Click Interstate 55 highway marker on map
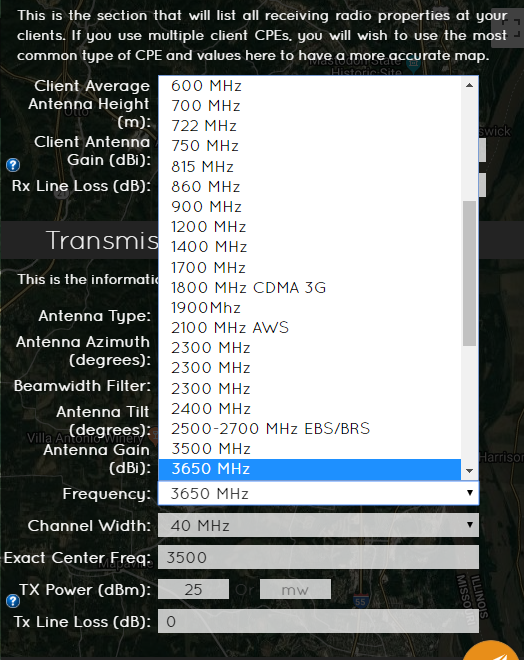 point(361,601)
